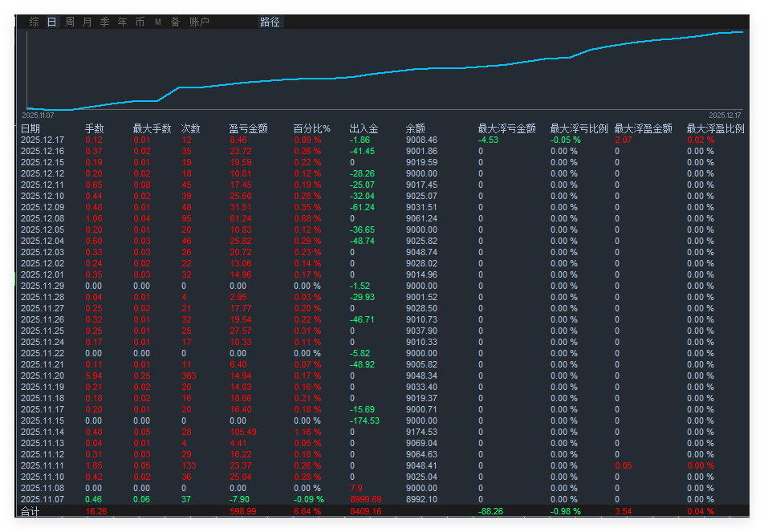Select the 2025.12.16 row date
The image size is (764, 532).
[43, 151]
